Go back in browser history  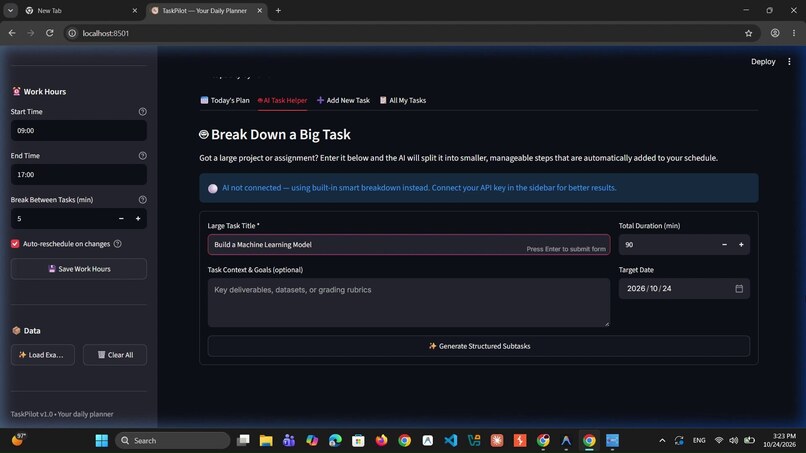(12, 33)
